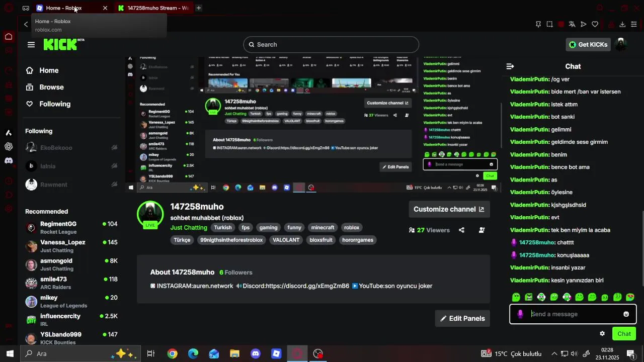
Task: Open Discord in the Opera sidebar
Action: tap(9, 160)
